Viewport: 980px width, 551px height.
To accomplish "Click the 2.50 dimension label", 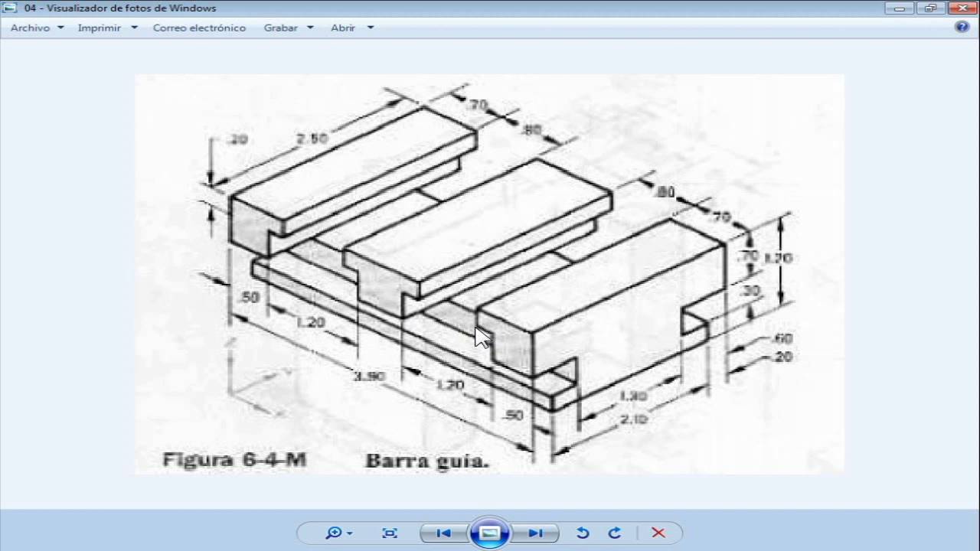I will point(312,139).
